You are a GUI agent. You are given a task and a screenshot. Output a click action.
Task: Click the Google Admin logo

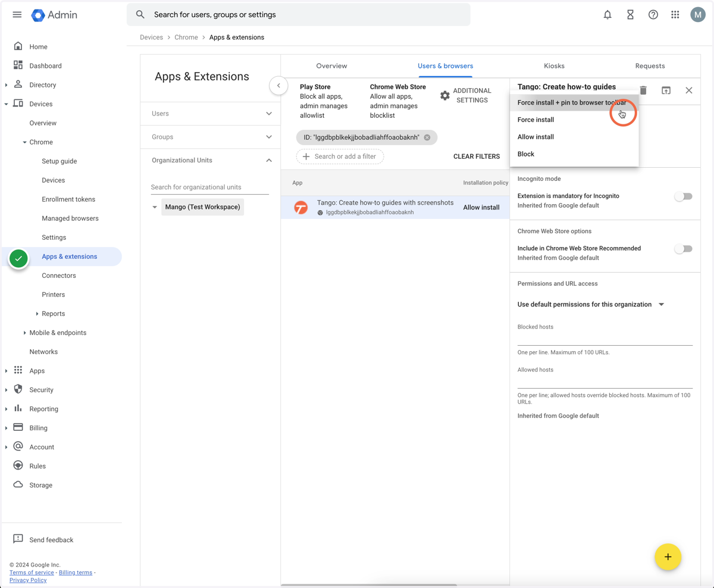pyautogui.click(x=54, y=15)
